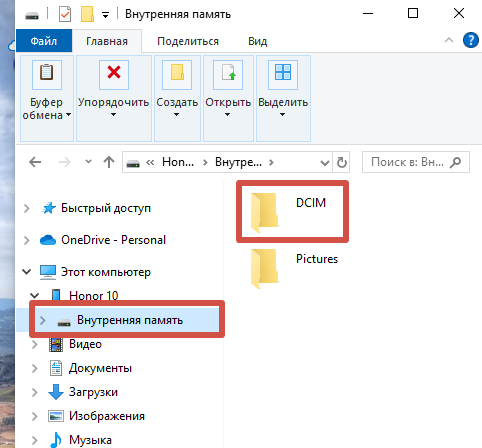Screen dimensions: 482x448
Task: Open Изображения in the navigation tree
Action: 107,416
